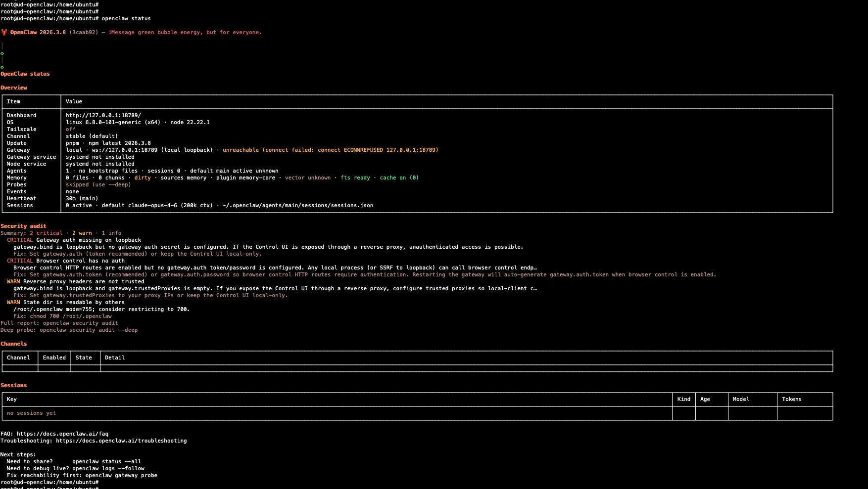This screenshot has width=868, height=489.
Task: Open the dashboard URL http://127.0.0.1:18789/
Action: pyautogui.click(x=103, y=116)
